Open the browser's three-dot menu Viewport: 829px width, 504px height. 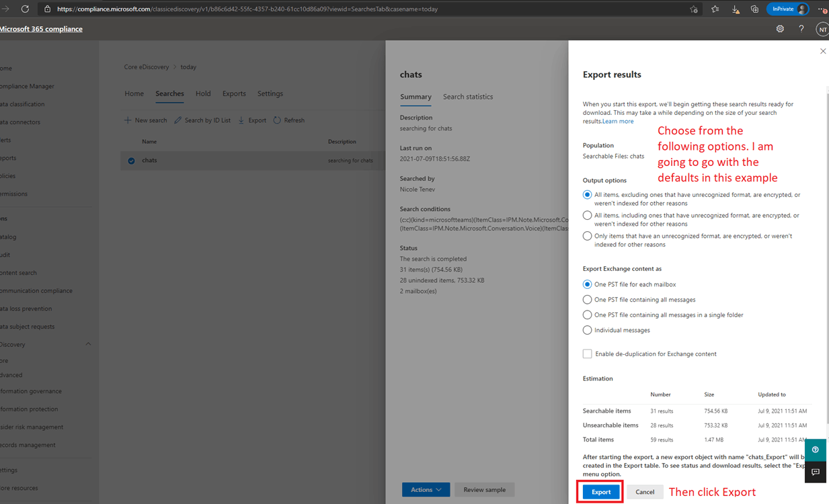[822, 9]
